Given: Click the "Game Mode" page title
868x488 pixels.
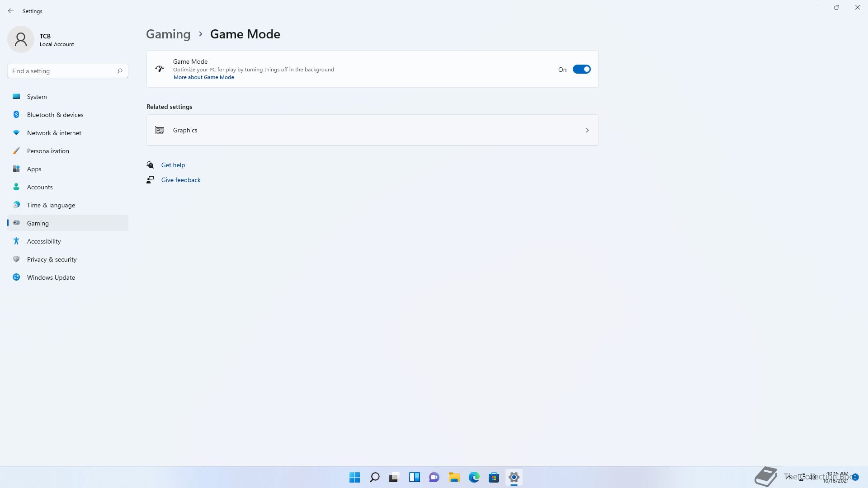Looking at the screenshot, I should 245,34.
